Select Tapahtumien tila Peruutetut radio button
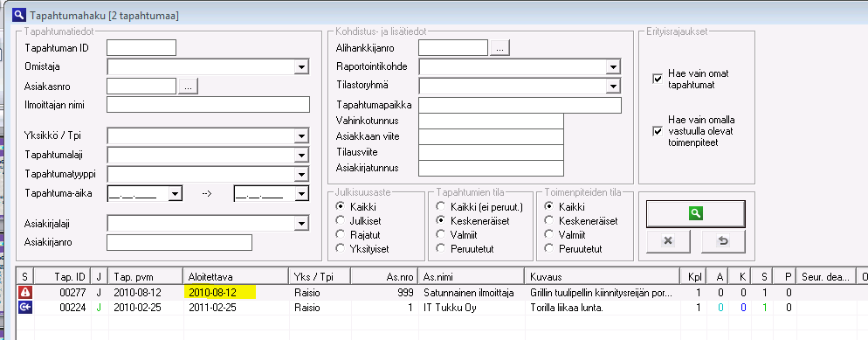This screenshot has height=340, width=868. pos(441,248)
